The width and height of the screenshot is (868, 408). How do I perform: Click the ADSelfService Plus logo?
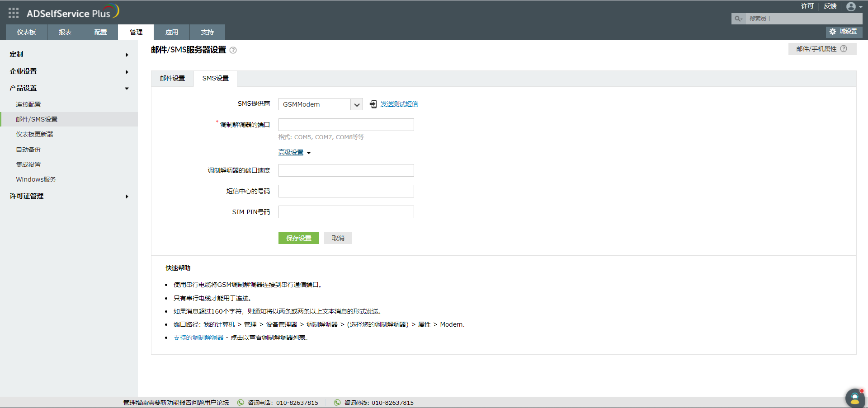[x=73, y=12]
